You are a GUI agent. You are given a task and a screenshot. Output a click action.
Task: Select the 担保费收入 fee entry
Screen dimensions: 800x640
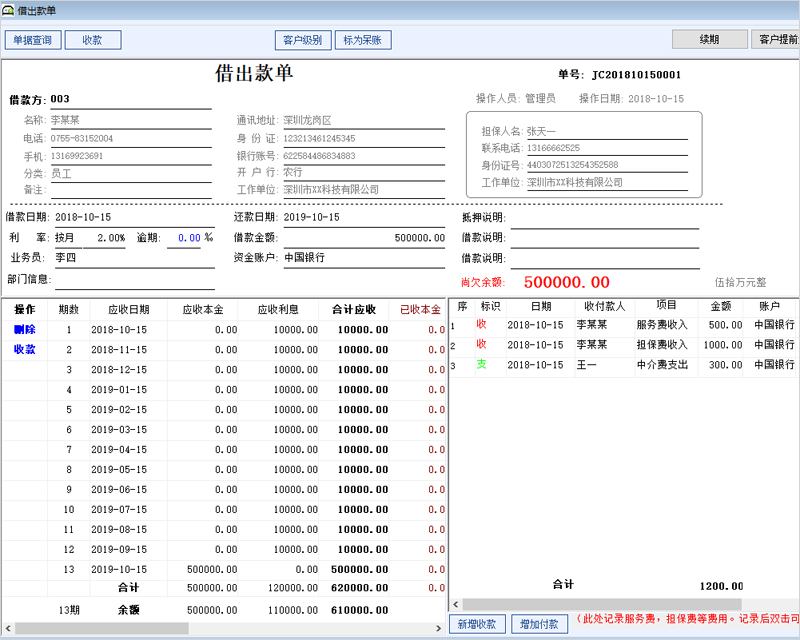(x=662, y=345)
